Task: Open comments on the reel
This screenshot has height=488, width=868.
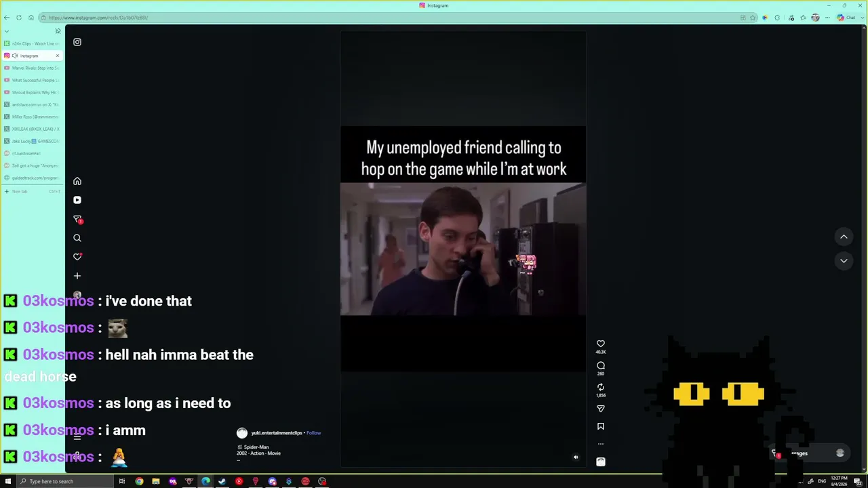Action: pyautogui.click(x=601, y=366)
